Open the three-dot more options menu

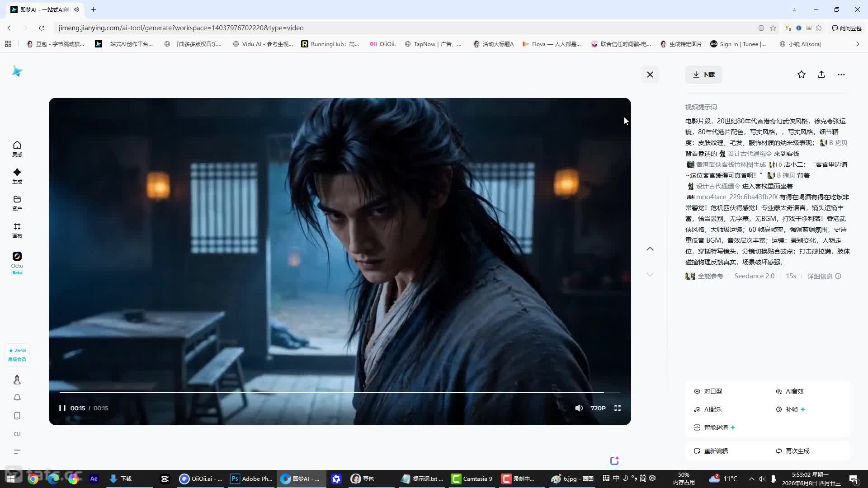click(x=841, y=75)
